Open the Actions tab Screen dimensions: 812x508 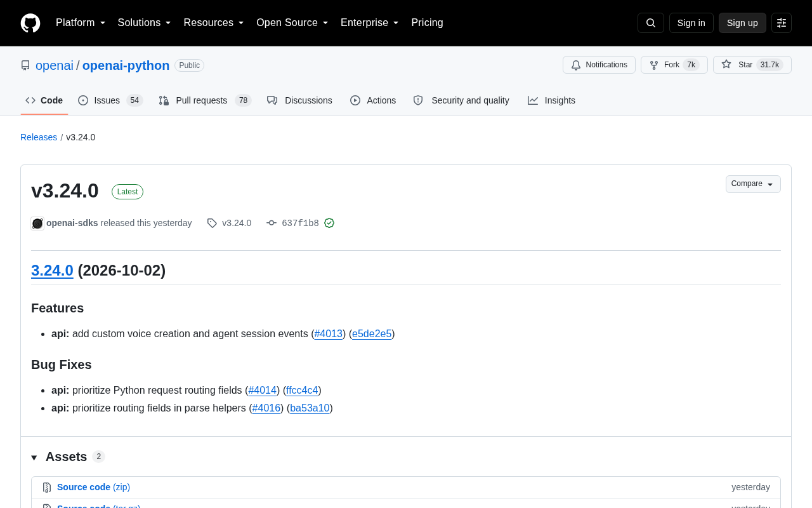[373, 100]
